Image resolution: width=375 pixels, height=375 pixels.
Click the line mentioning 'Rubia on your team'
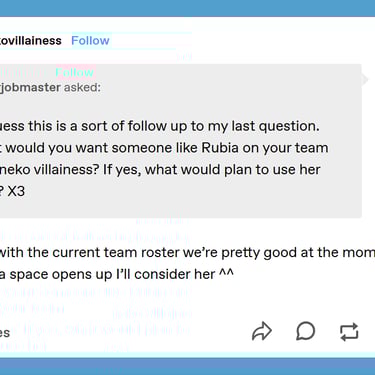[x=164, y=148]
